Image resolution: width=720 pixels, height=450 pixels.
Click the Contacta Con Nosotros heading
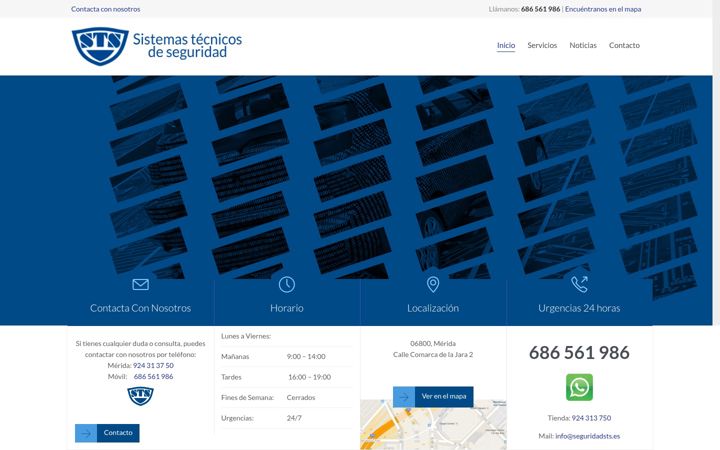[141, 308]
